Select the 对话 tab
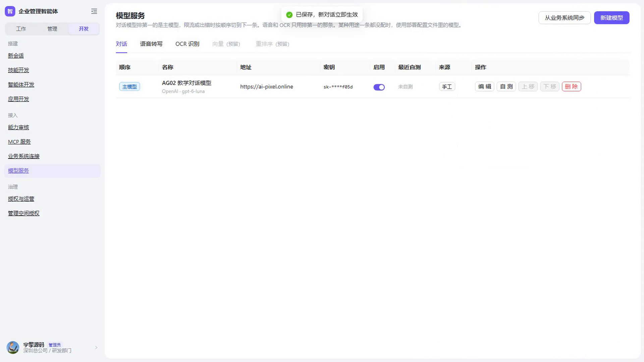 point(121,44)
